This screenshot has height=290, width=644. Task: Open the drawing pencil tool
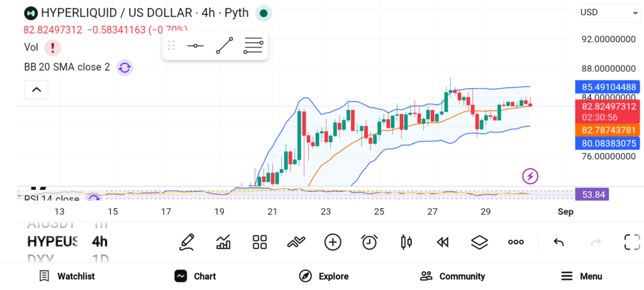(186, 242)
